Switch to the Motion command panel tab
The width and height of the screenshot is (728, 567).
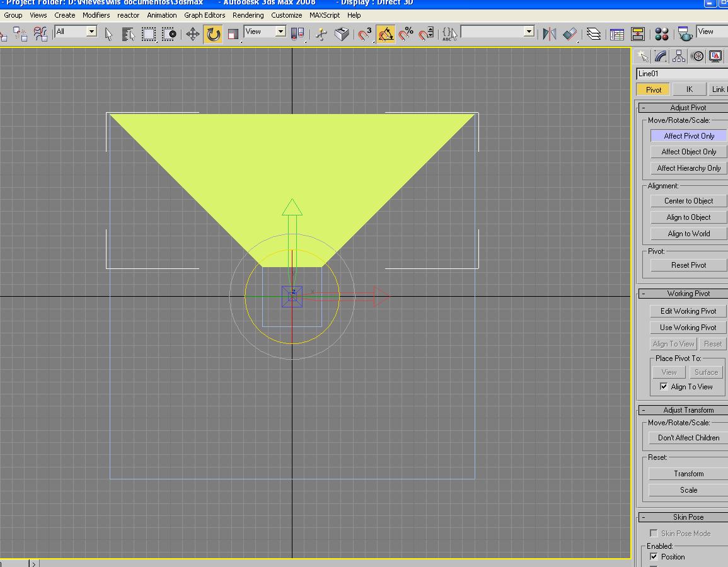tap(697, 57)
